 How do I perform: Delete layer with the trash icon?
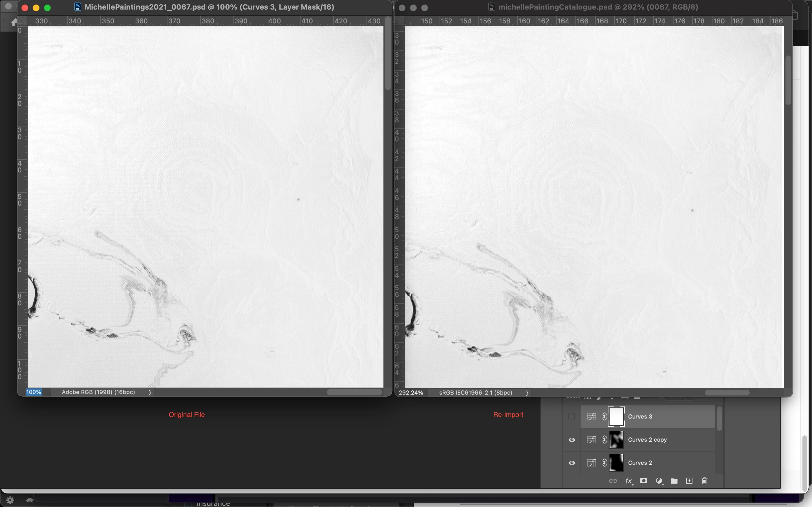pos(705,481)
